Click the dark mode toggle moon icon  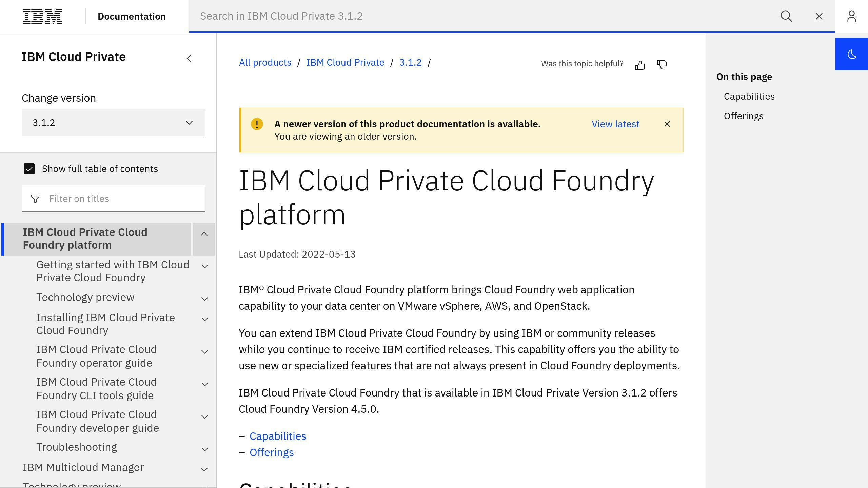click(852, 54)
